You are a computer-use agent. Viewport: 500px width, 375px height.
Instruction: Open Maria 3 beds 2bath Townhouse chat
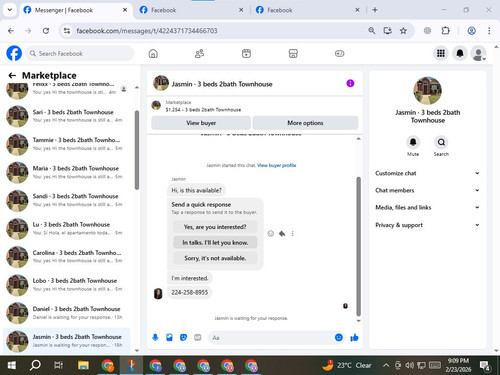67,172
